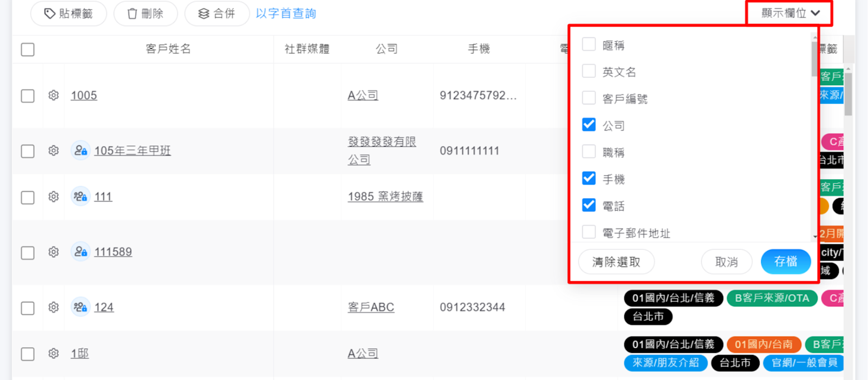Sort by 客戶姓名 column header

(168, 49)
